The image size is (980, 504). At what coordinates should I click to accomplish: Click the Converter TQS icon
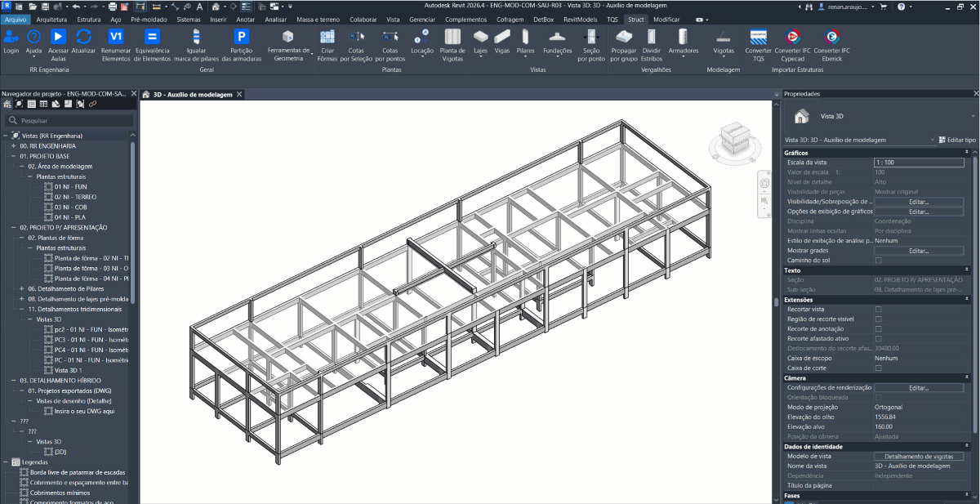[x=759, y=37]
